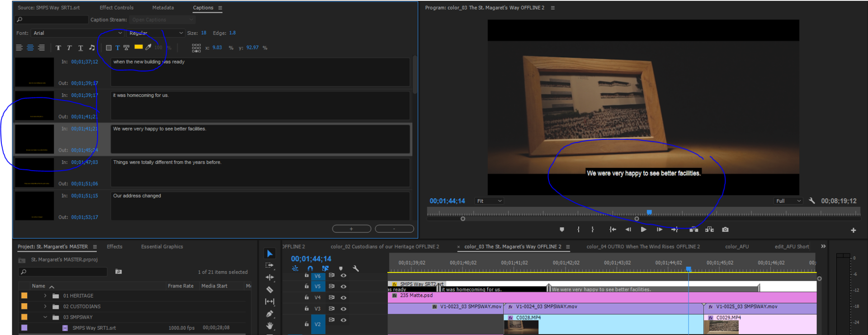The height and width of the screenshot is (335, 868).
Task: Mark Out point in Program monitor
Action: [x=593, y=230]
